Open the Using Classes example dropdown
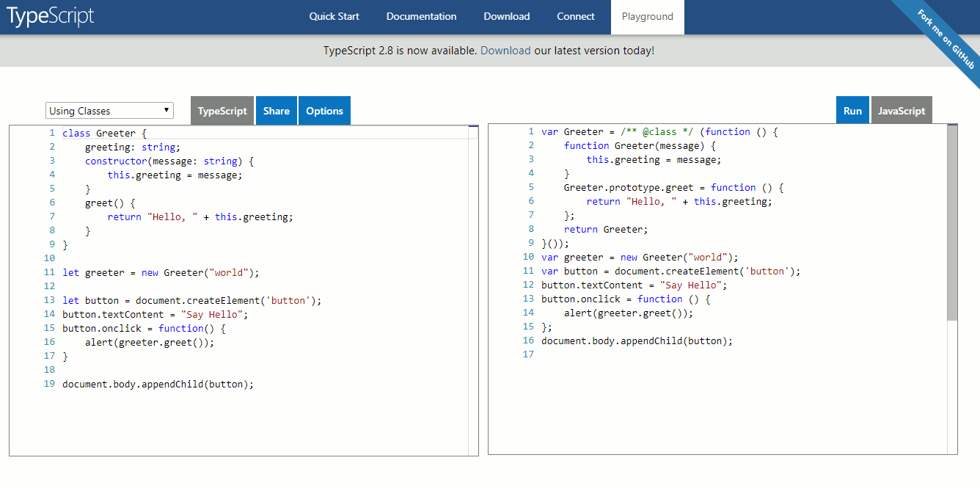This screenshot has height=488, width=980. (109, 111)
